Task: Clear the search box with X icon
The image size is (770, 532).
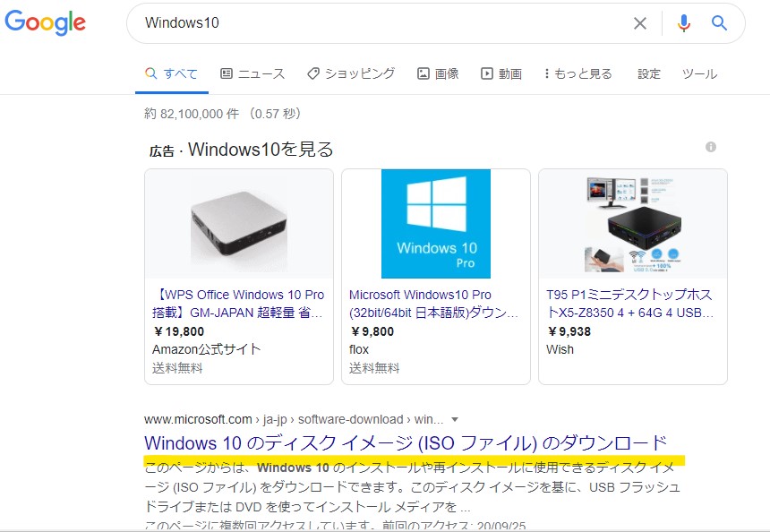Action: [639, 23]
